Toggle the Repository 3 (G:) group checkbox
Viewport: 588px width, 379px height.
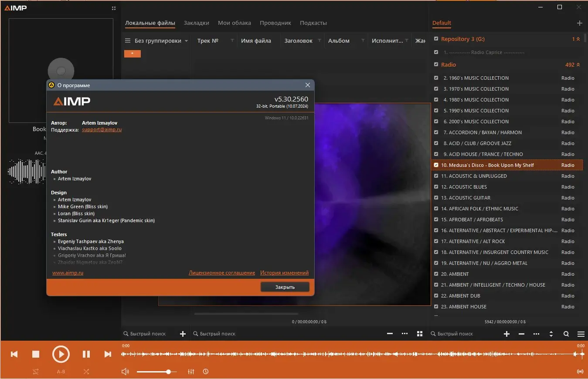pyautogui.click(x=436, y=39)
